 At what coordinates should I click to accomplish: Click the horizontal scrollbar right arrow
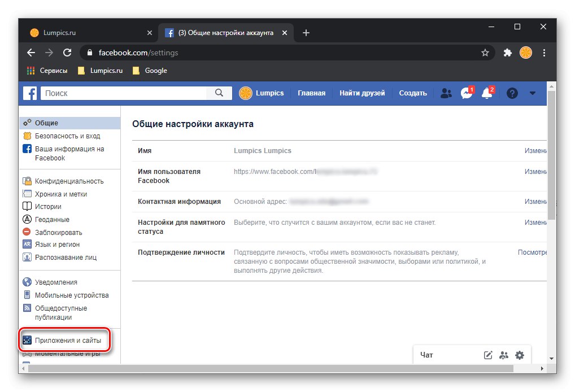(542, 368)
